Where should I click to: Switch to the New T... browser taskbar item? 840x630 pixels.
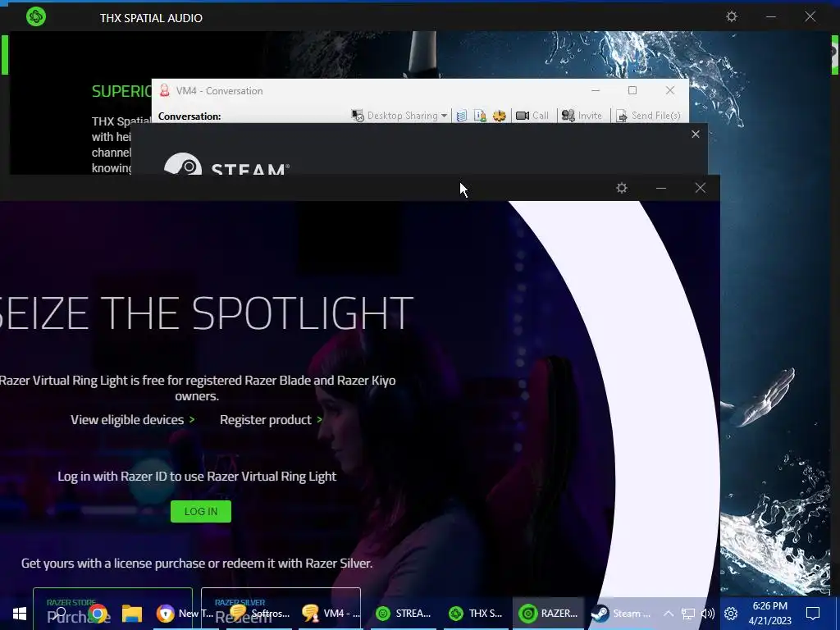point(185,614)
